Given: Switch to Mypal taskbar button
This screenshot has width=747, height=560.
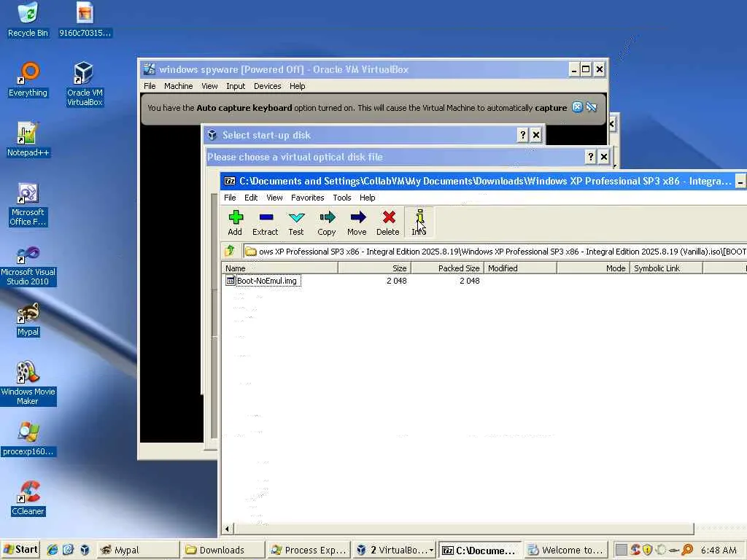Looking at the screenshot, I should (138, 550).
